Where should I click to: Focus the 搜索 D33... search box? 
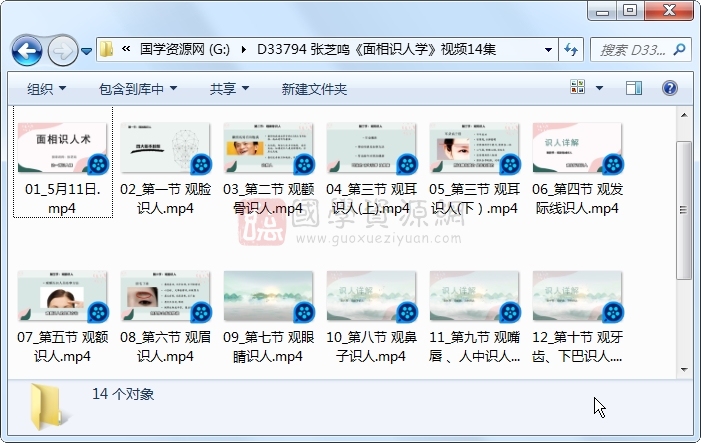click(633, 50)
